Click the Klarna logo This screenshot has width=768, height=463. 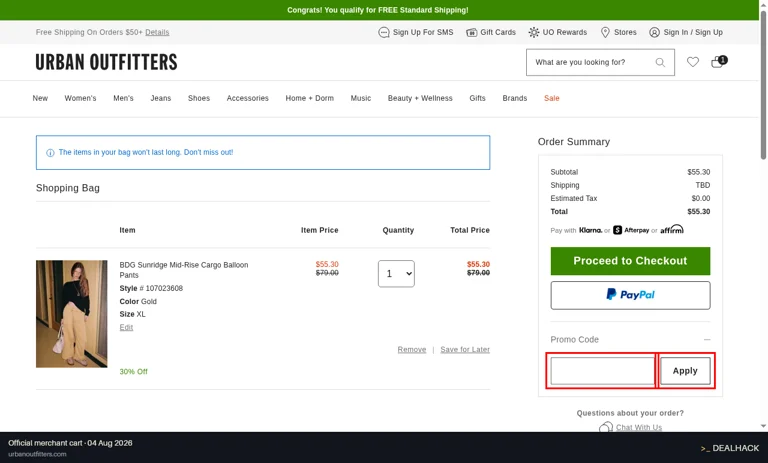click(x=591, y=230)
